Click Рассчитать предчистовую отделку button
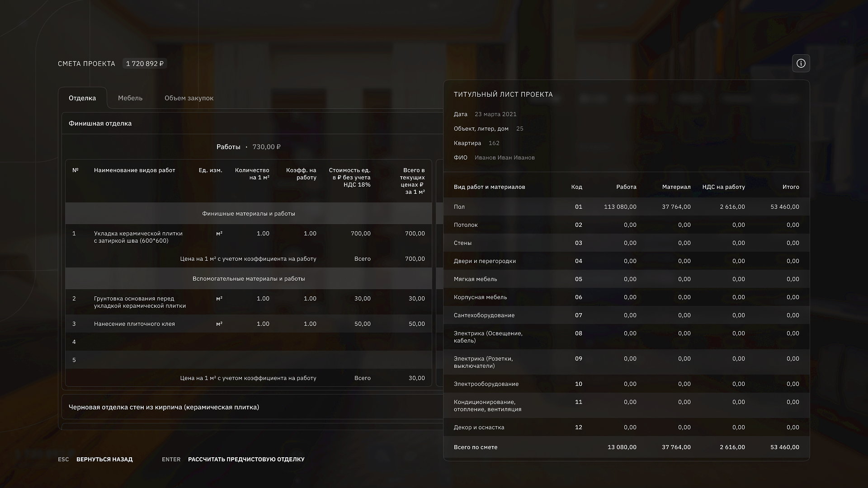868x488 pixels. pos(246,459)
